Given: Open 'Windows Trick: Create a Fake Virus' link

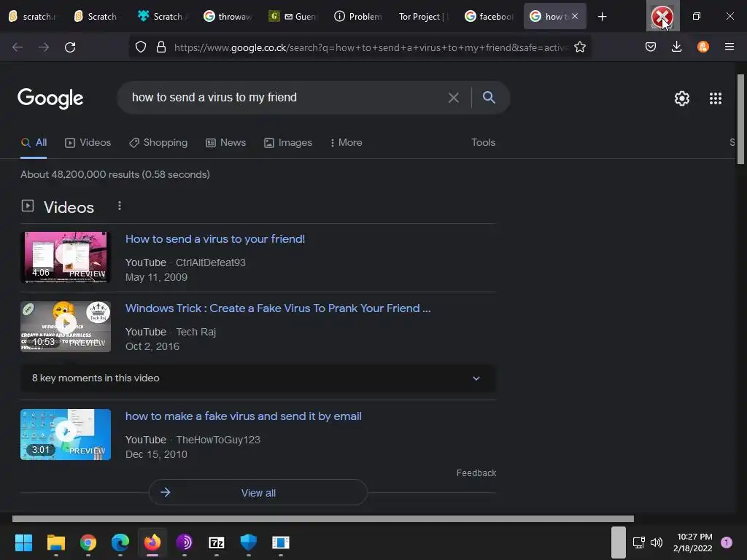Looking at the screenshot, I should pos(278,308).
